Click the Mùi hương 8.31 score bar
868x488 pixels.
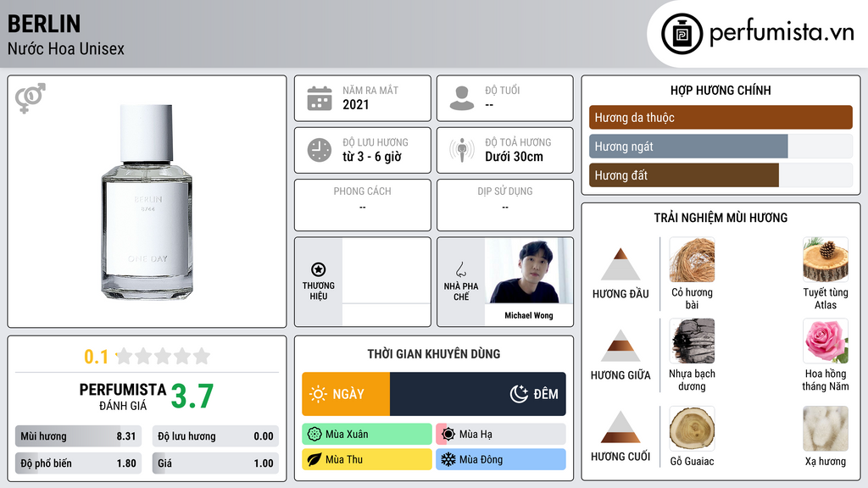click(x=78, y=436)
